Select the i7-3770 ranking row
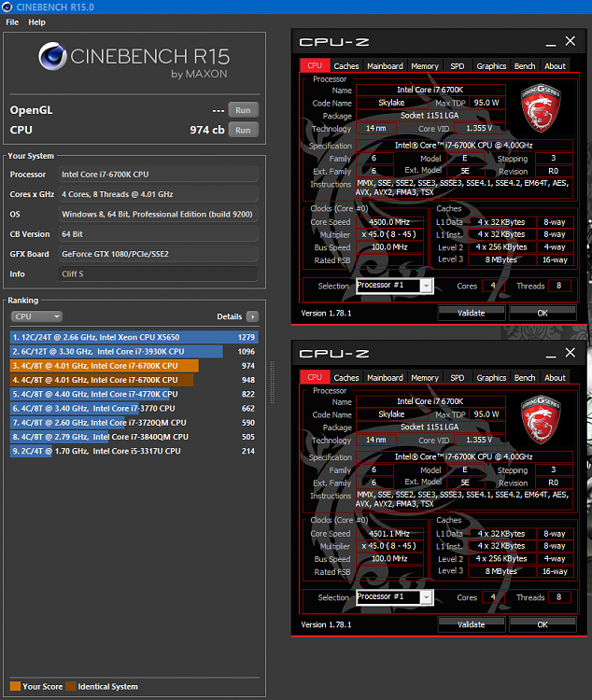This screenshot has height=700, width=592. point(134,409)
